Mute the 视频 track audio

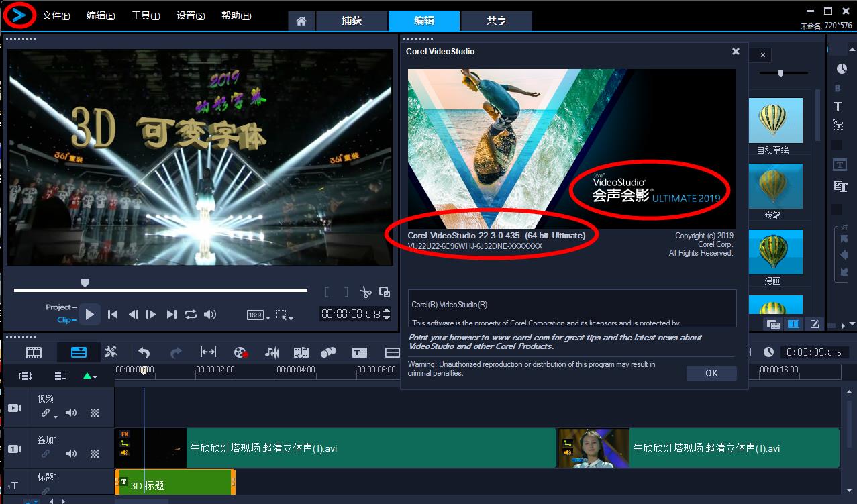(71, 413)
